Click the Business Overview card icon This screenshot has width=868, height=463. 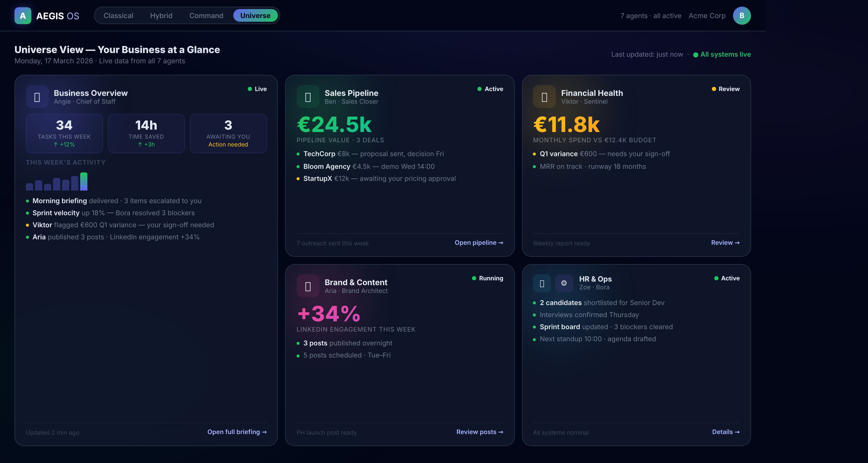pyautogui.click(x=37, y=97)
